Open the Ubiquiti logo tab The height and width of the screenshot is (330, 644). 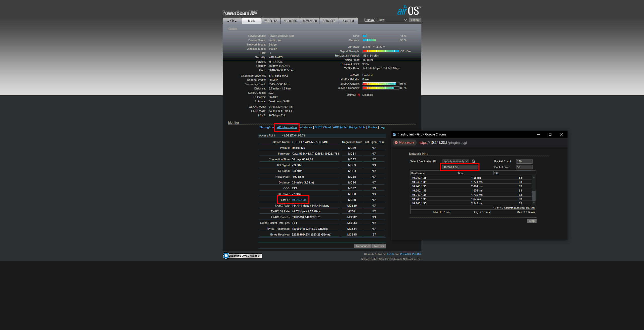232,21
